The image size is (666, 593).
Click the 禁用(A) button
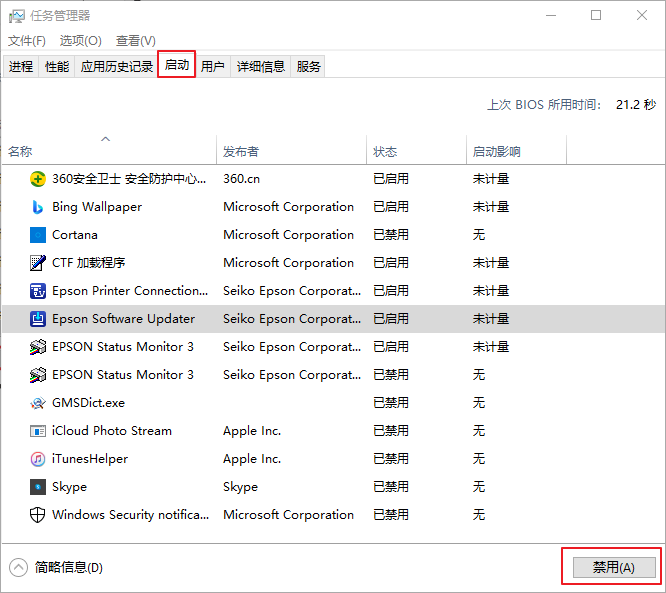pos(614,567)
